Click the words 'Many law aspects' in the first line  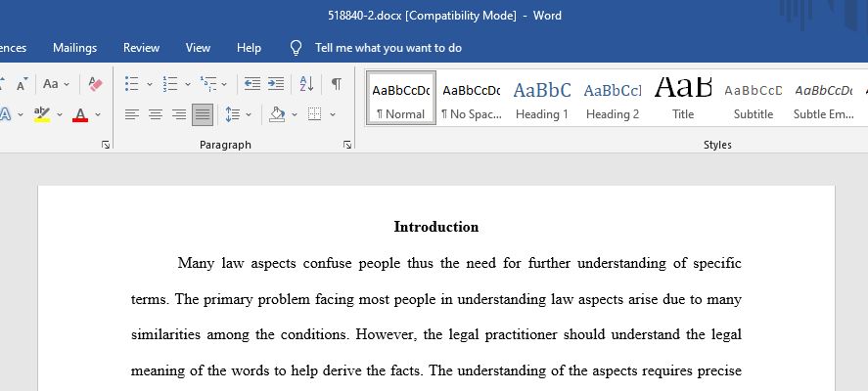pos(237,263)
